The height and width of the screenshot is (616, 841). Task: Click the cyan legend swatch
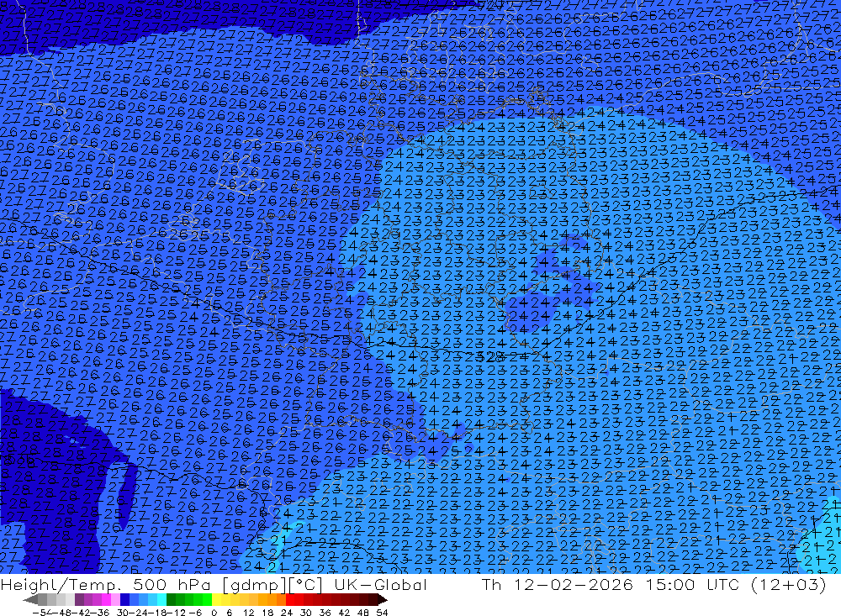161,599
